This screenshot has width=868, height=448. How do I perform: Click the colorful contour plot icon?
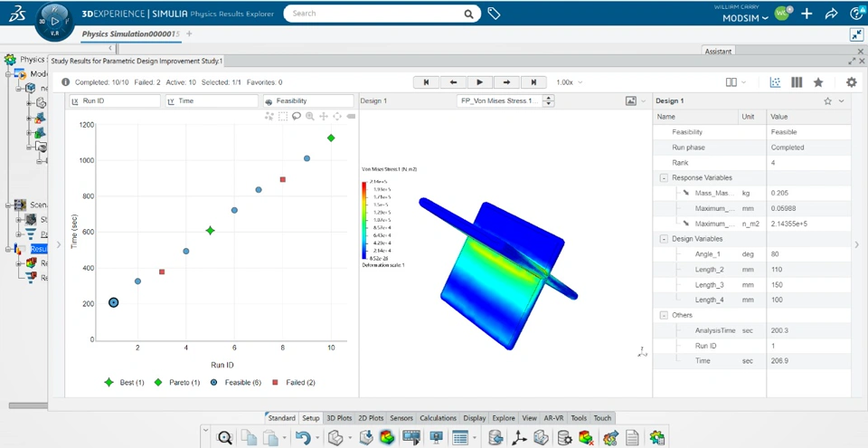click(x=386, y=437)
